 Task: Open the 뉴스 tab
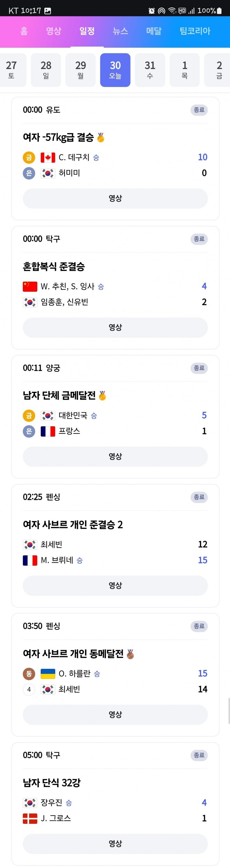click(120, 31)
